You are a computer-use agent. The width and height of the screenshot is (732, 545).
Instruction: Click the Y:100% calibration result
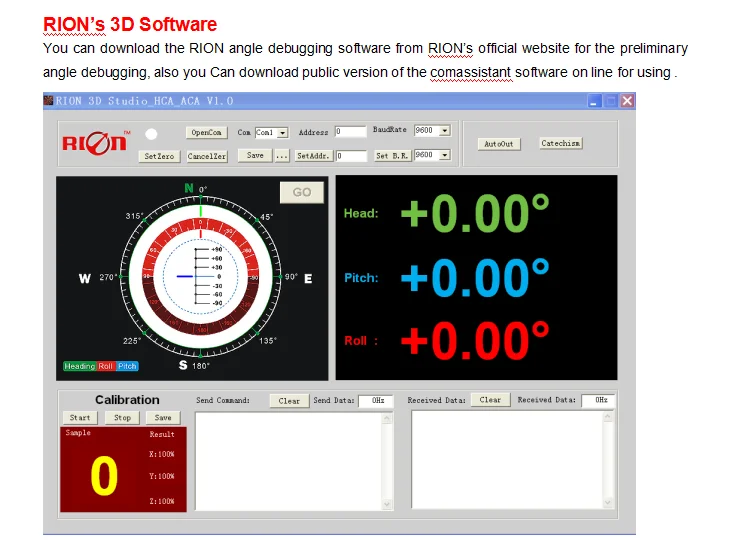tap(162, 476)
